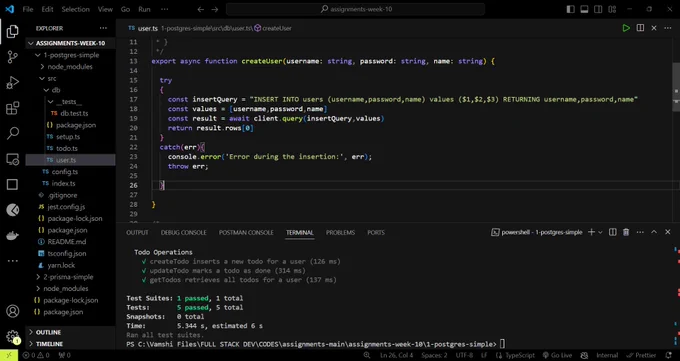The height and width of the screenshot is (361, 680).
Task: Open terminal panel More Actions menu
Action: [x=640, y=233]
